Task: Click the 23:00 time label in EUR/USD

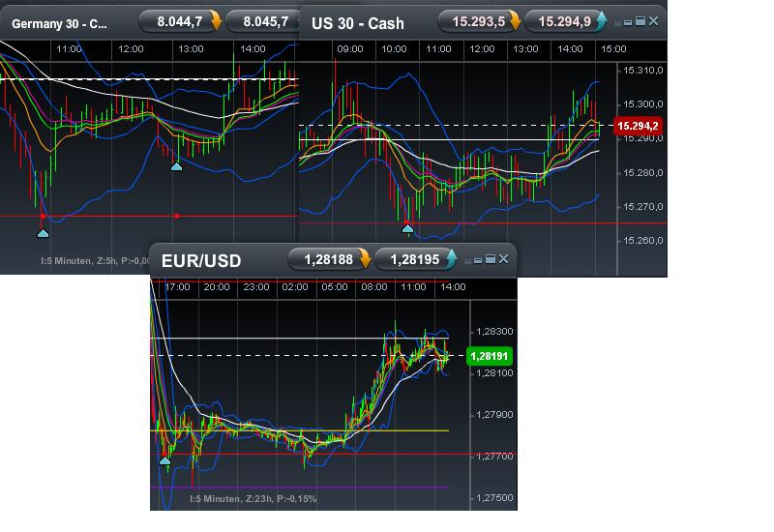Action: click(x=256, y=286)
